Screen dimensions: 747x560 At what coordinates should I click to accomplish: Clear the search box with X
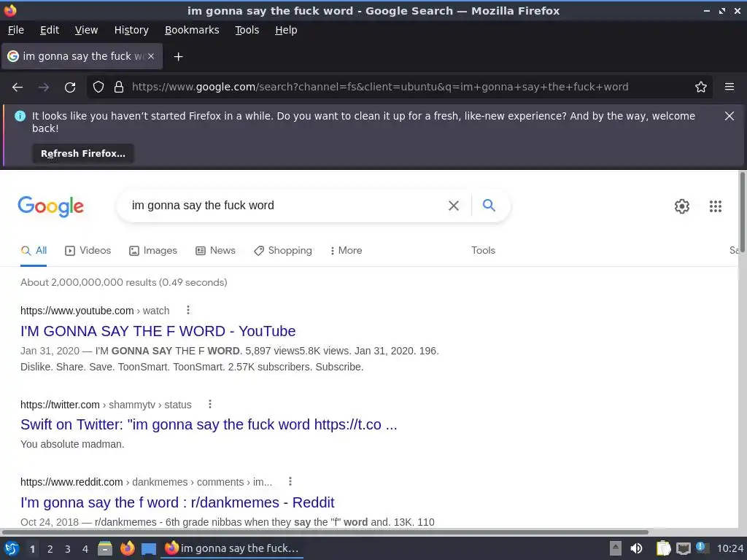click(x=454, y=206)
